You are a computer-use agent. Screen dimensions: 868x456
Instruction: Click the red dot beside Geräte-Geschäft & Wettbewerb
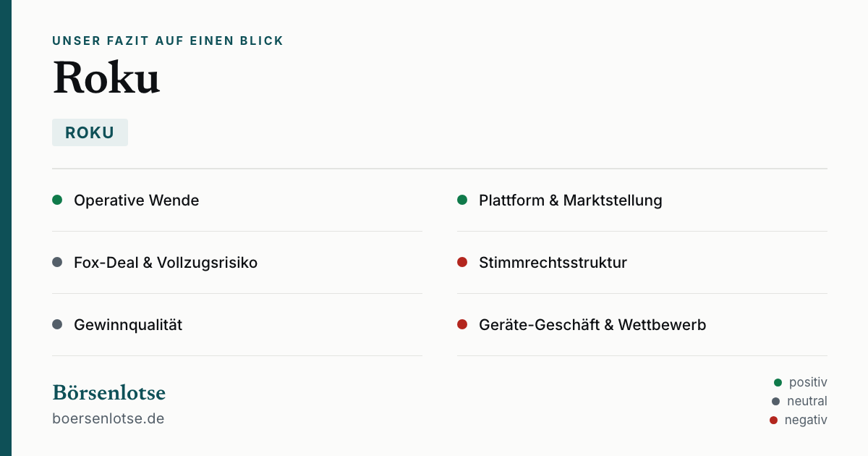pyautogui.click(x=462, y=324)
